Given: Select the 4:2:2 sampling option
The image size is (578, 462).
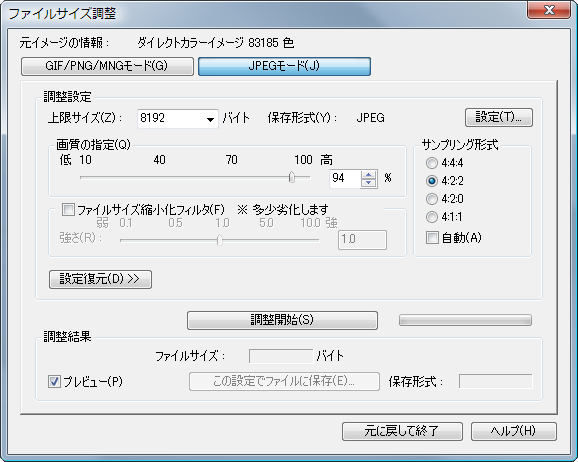Looking at the screenshot, I should (432, 181).
